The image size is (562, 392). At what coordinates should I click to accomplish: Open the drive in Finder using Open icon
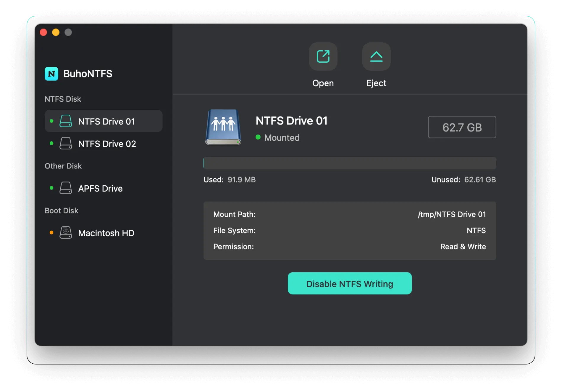[x=323, y=56]
